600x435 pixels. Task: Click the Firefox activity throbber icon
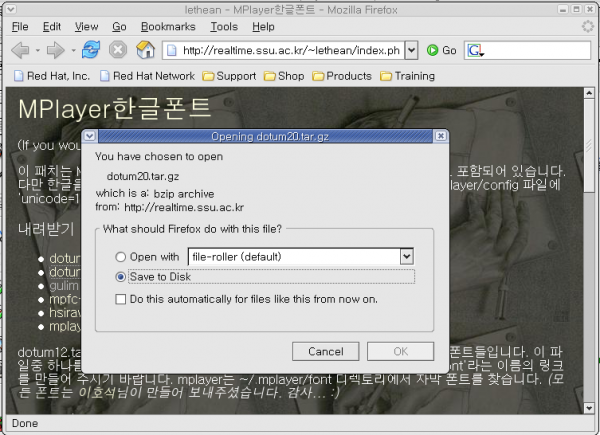(588, 27)
